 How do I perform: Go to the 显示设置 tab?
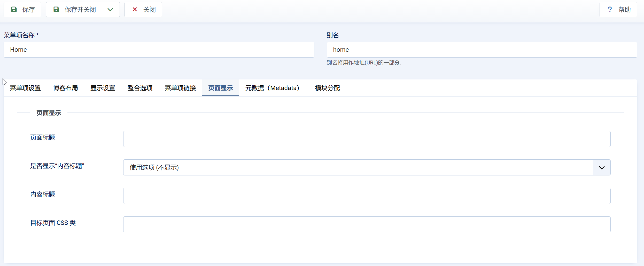coord(103,88)
